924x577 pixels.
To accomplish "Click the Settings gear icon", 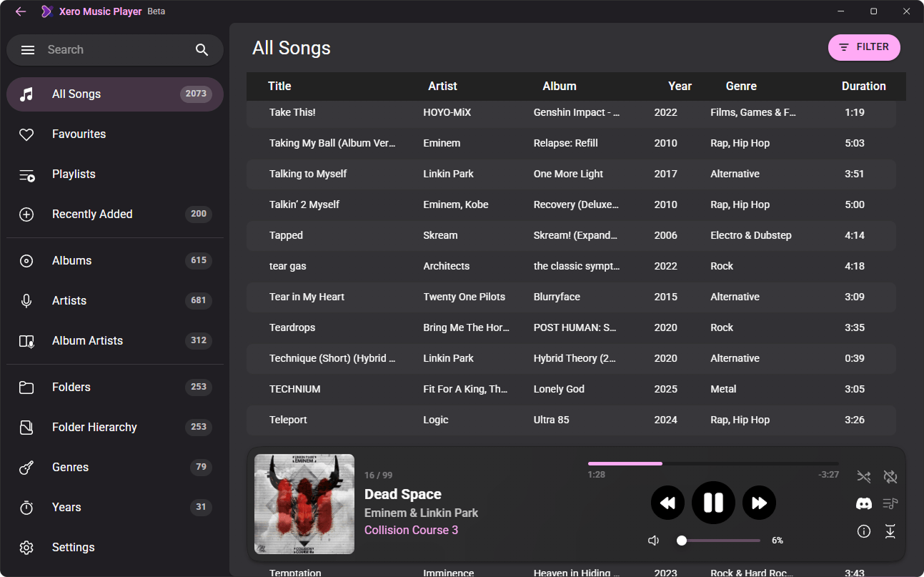I will [x=26, y=548].
